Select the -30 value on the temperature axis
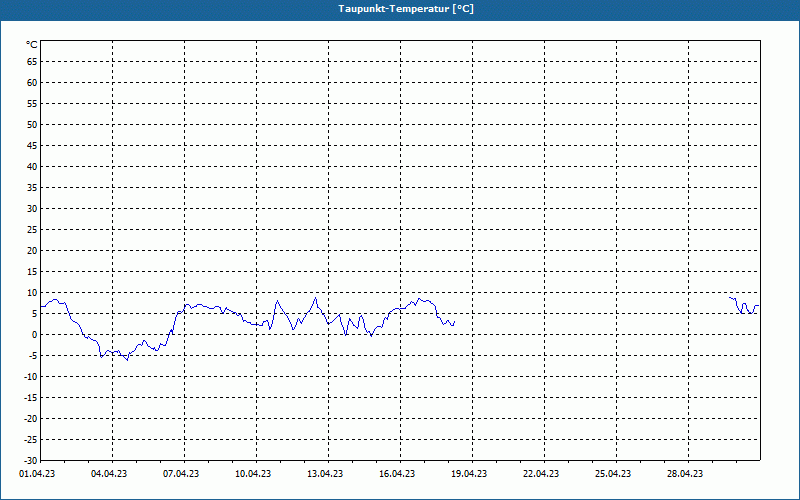This screenshot has width=800, height=500. point(30,460)
